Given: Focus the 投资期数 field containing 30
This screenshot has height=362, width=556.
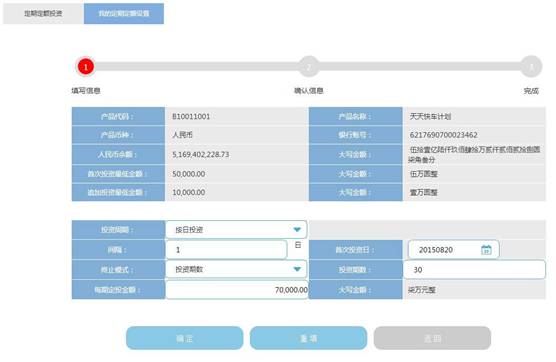Looking at the screenshot, I should [x=474, y=269].
